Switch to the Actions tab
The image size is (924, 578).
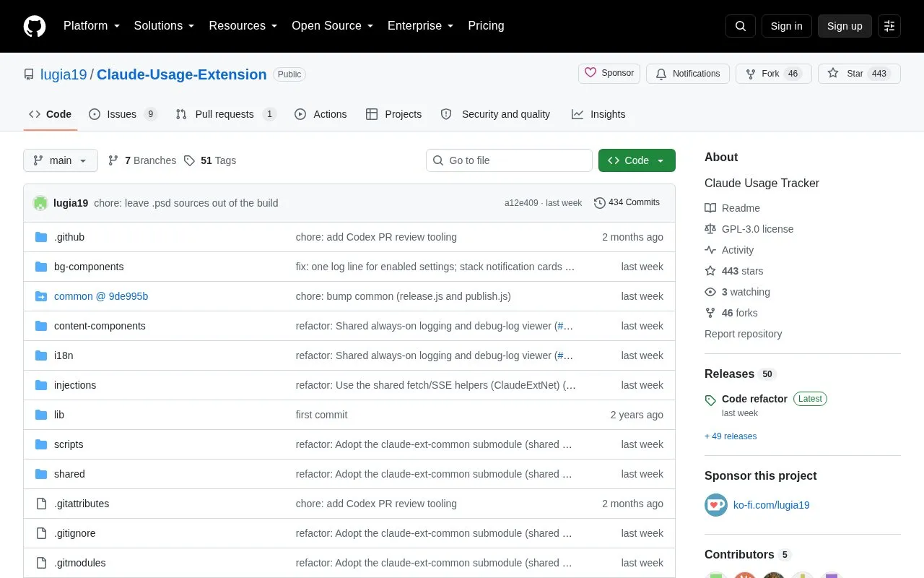[321, 114]
